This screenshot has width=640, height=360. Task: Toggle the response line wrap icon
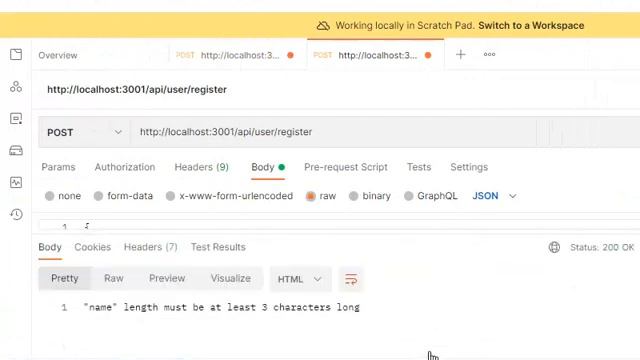[351, 280]
